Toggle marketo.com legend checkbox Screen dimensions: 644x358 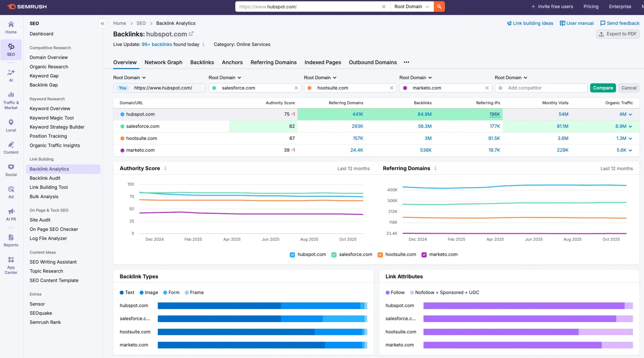[x=424, y=255]
